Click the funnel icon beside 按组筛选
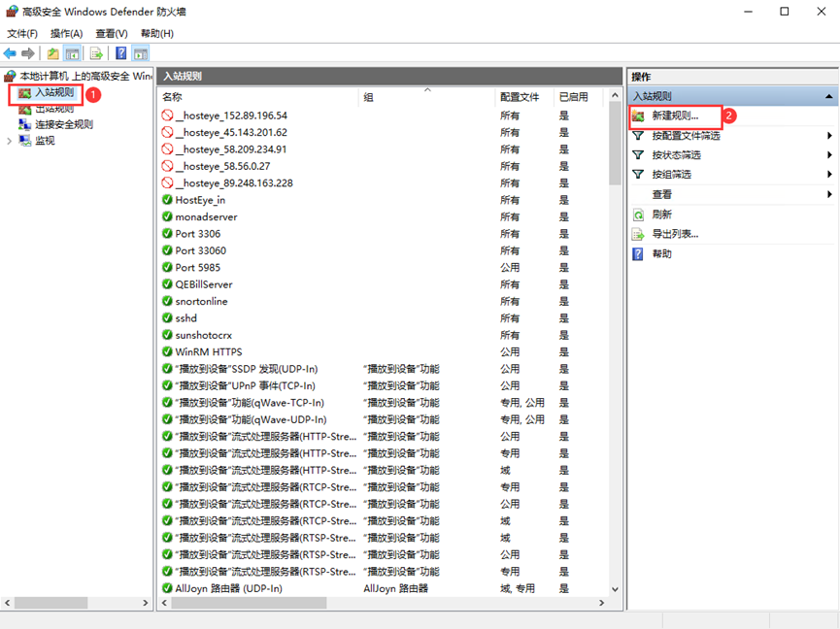Screen dimensions: 840x629 click(638, 175)
